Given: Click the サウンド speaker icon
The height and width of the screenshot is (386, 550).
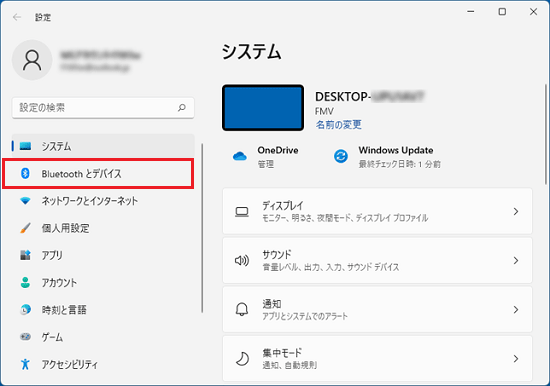Looking at the screenshot, I should [x=242, y=260].
